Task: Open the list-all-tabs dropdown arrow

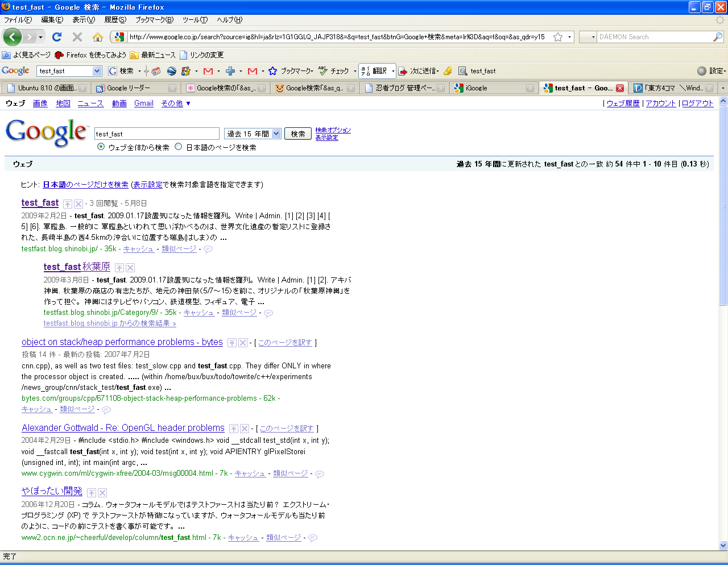Action: coord(723,88)
